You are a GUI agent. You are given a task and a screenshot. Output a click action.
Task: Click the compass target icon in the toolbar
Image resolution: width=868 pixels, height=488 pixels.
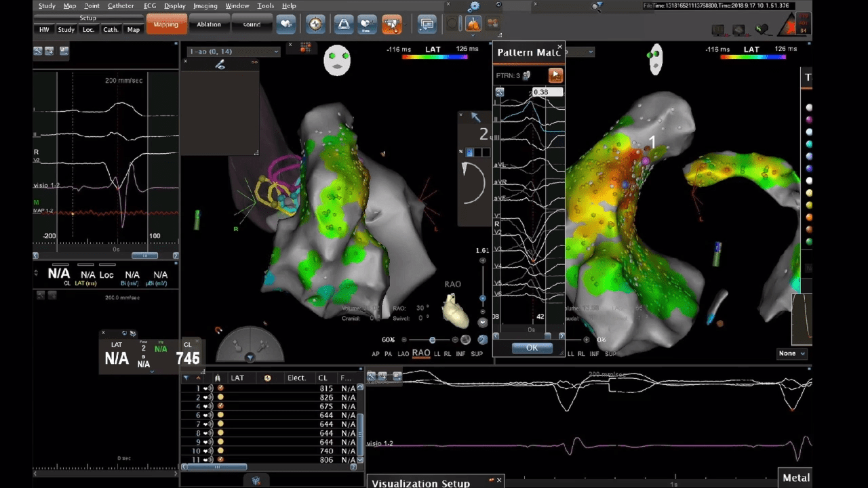(x=316, y=24)
